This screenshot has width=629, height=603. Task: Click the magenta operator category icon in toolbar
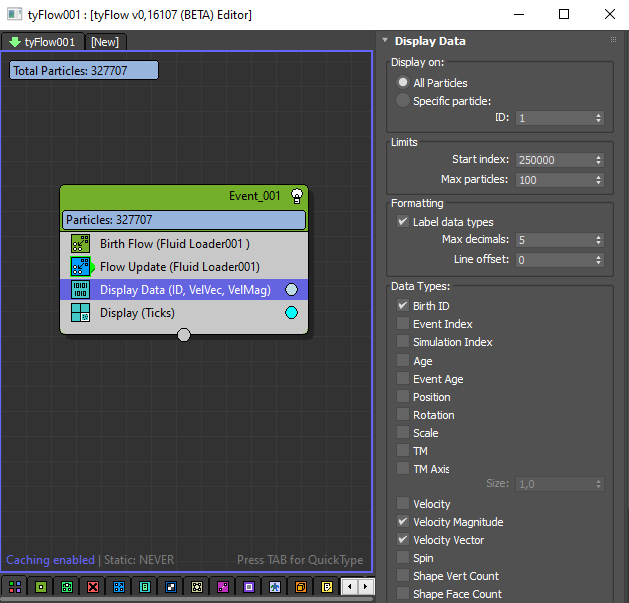tap(223, 587)
